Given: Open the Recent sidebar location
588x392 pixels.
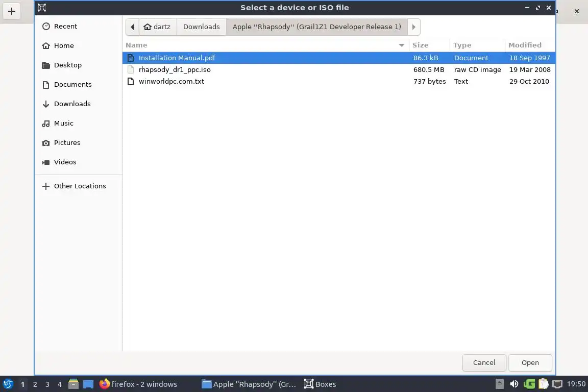Looking at the screenshot, I should click(78, 26).
